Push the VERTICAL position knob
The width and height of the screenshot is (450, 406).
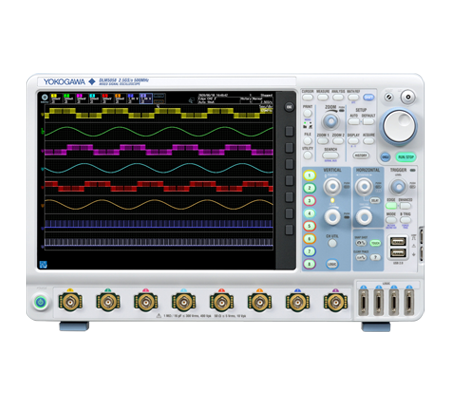(x=332, y=186)
